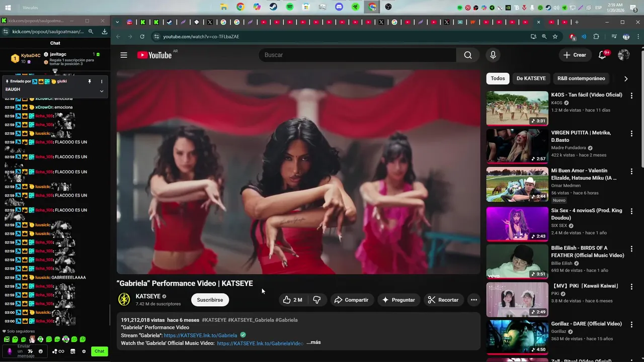Click the Preguntar button
Screen dimensions: 644x362
pyautogui.click(x=399, y=300)
